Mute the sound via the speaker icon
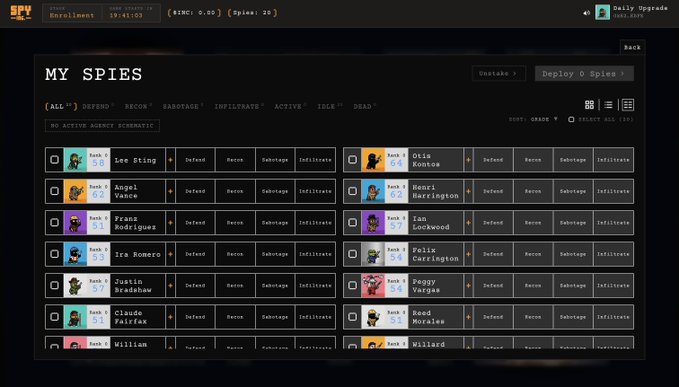This screenshot has height=387, width=679. (586, 13)
